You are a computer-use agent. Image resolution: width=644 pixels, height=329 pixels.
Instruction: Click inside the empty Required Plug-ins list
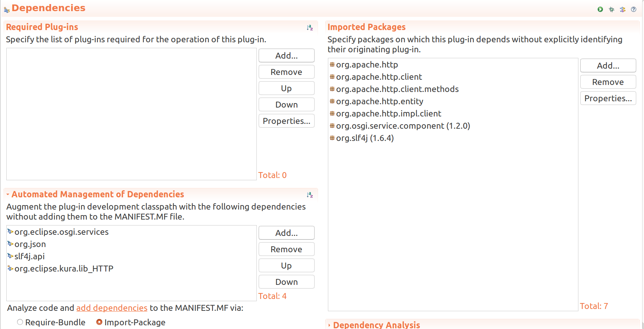coord(131,114)
